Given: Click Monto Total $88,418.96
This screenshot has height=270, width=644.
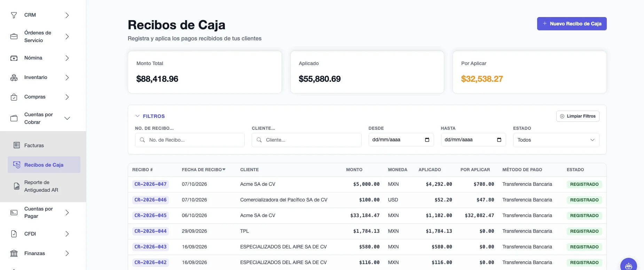Looking at the screenshot, I should click(x=157, y=79).
